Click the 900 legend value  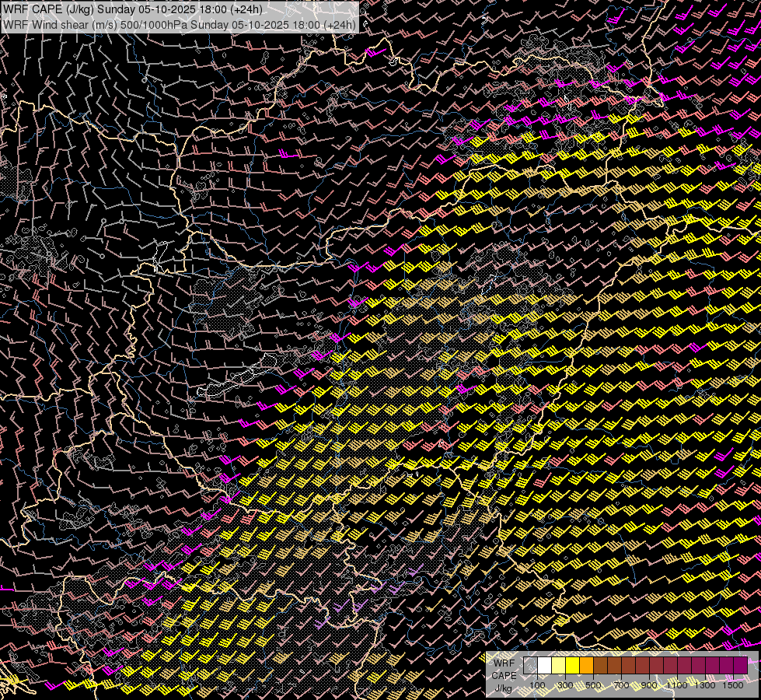649,685
